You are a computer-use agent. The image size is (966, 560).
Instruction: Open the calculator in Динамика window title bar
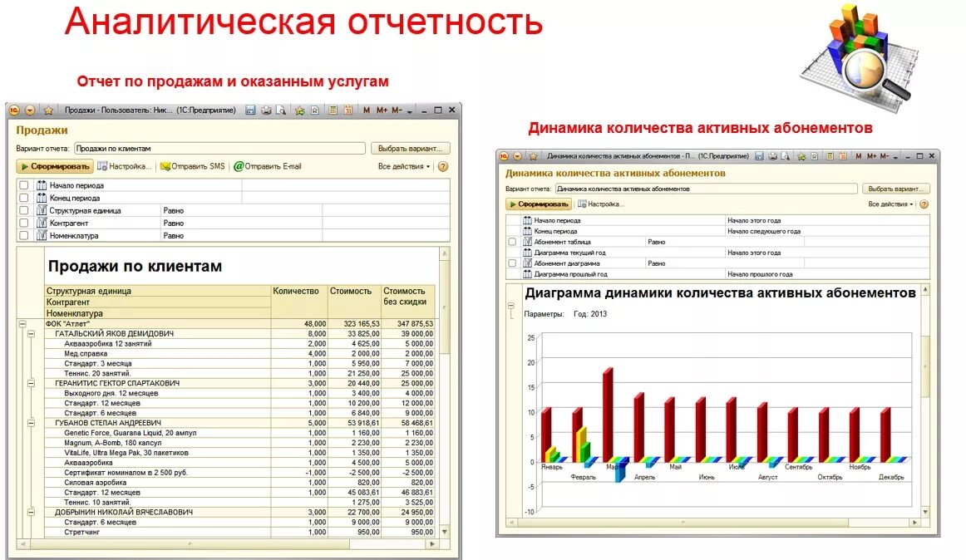point(830,156)
